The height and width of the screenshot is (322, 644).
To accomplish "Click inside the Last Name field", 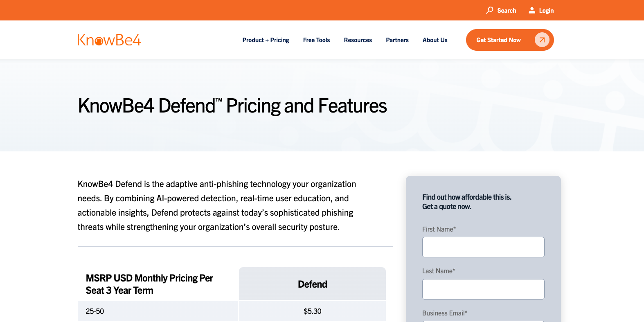I will pos(483,289).
